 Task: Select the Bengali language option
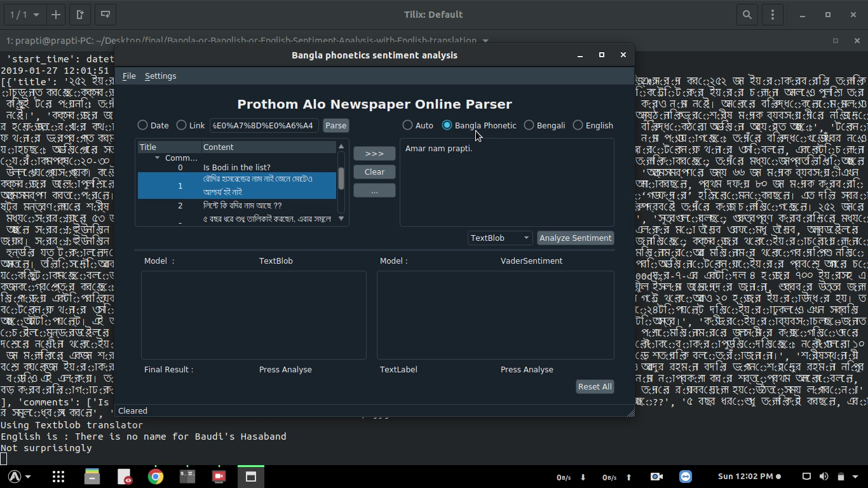tap(545, 125)
